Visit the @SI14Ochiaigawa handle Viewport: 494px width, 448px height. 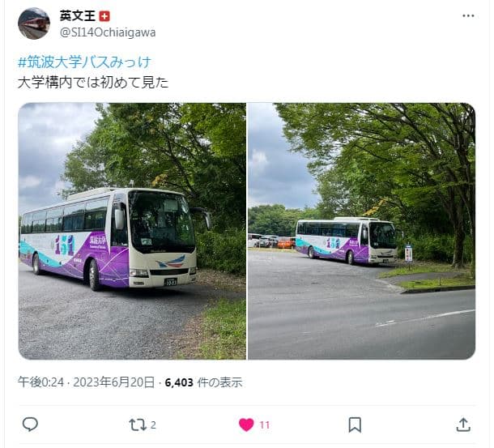pyautogui.click(x=108, y=32)
